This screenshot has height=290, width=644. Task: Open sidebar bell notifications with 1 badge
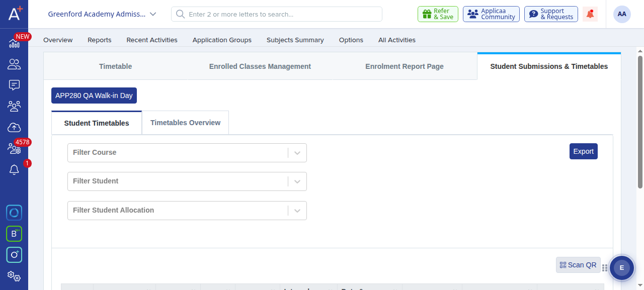click(14, 170)
